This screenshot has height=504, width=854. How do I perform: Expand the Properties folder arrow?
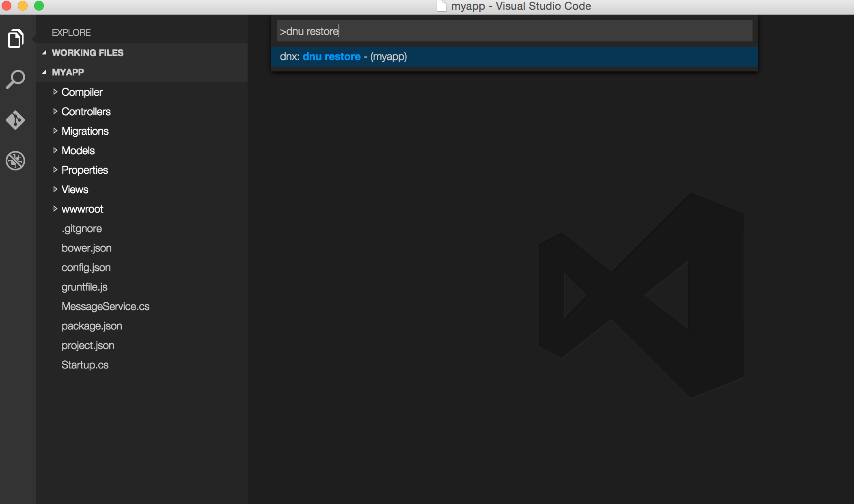click(x=55, y=170)
